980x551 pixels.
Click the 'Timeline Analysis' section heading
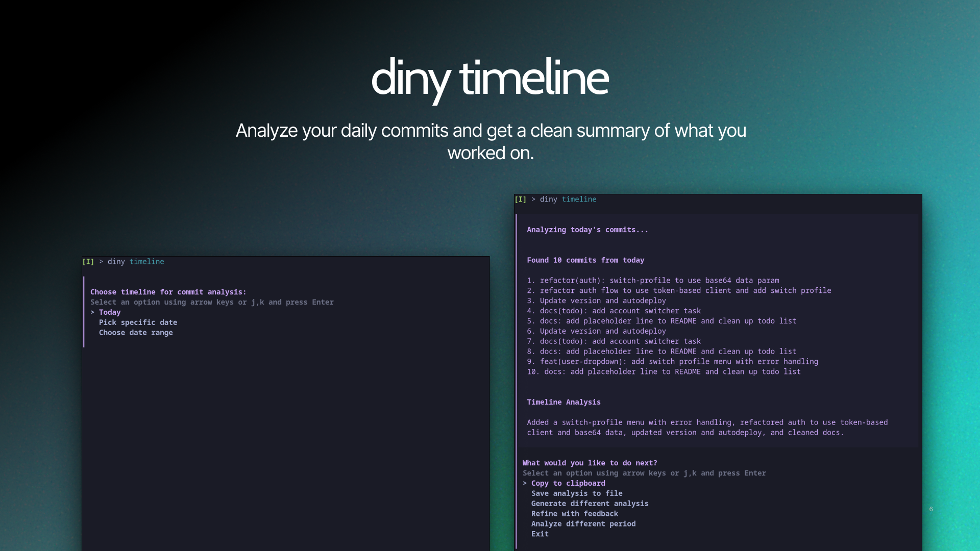pos(563,402)
